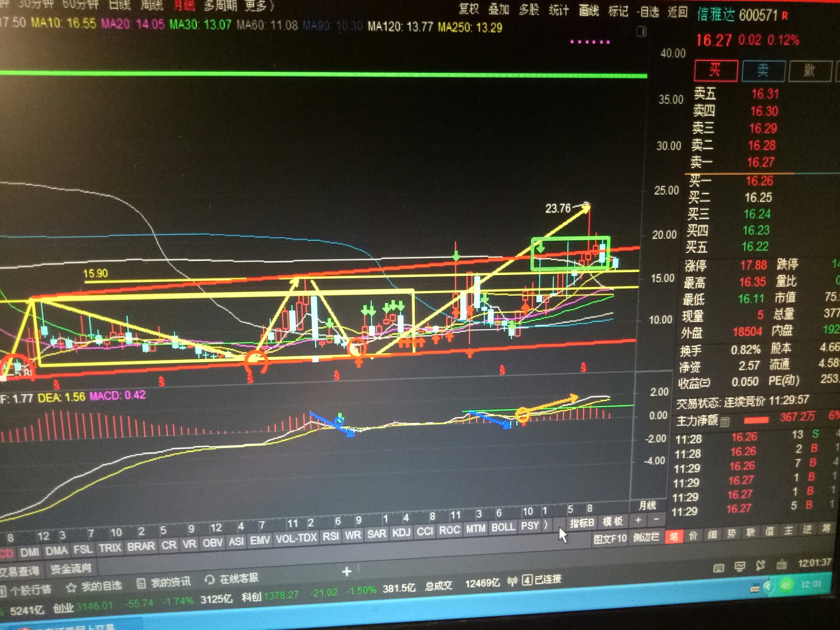Toggle the 笔 tick-by-tick view

click(674, 537)
